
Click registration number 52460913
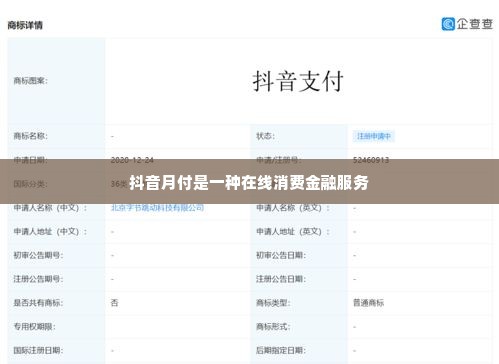click(371, 160)
